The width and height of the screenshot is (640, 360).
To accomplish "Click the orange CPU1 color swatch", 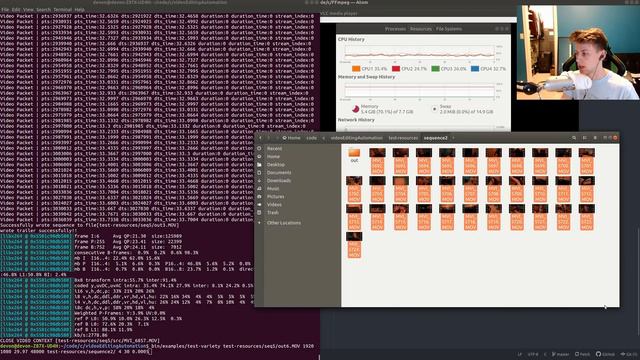I will tap(356, 69).
